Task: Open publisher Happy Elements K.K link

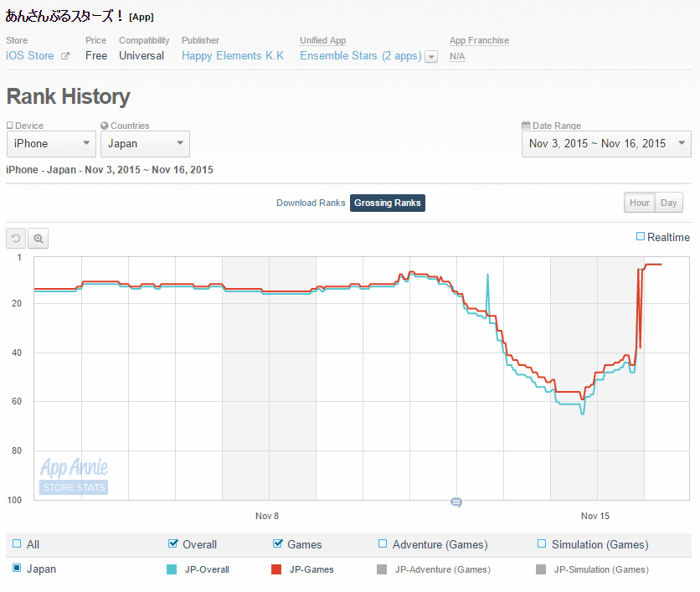Action: [x=233, y=56]
